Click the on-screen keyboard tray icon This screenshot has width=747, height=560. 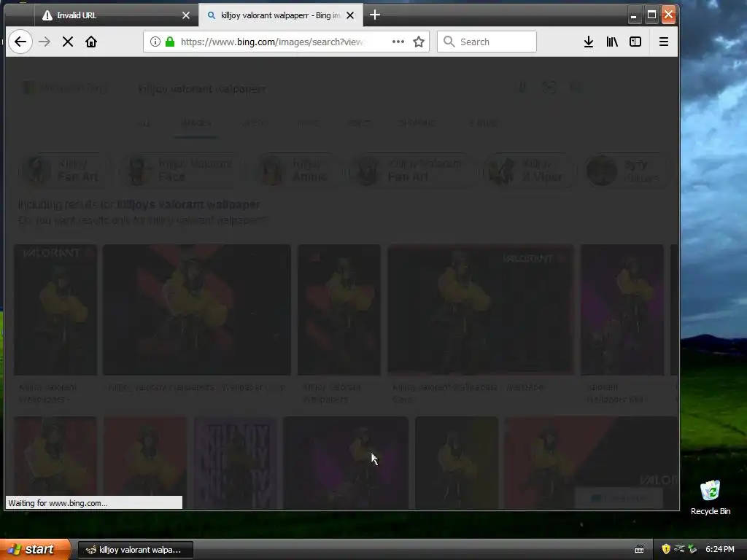pos(639,550)
